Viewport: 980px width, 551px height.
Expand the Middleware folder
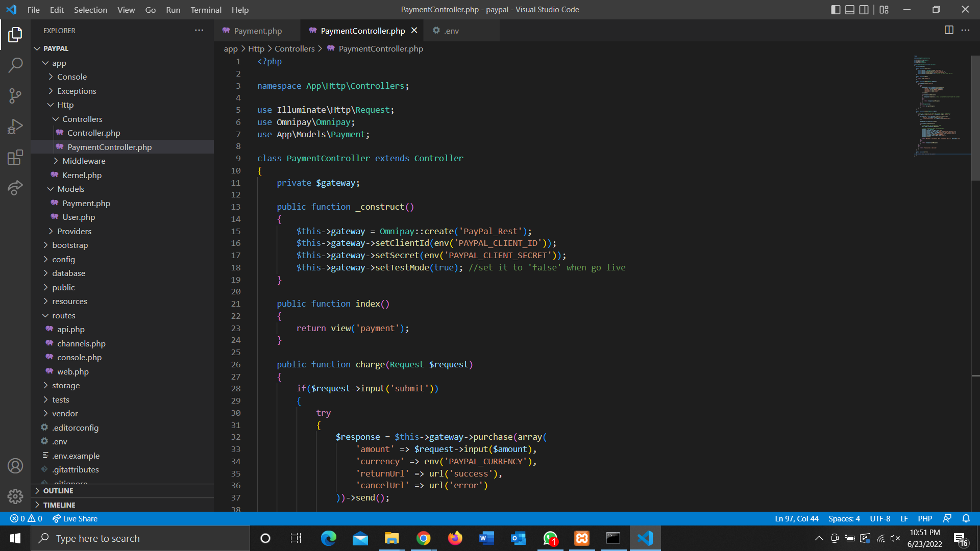tap(84, 161)
